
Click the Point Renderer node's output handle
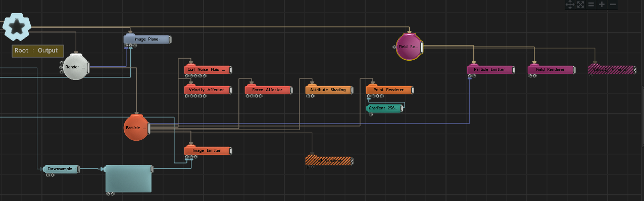pyautogui.click(x=412, y=90)
